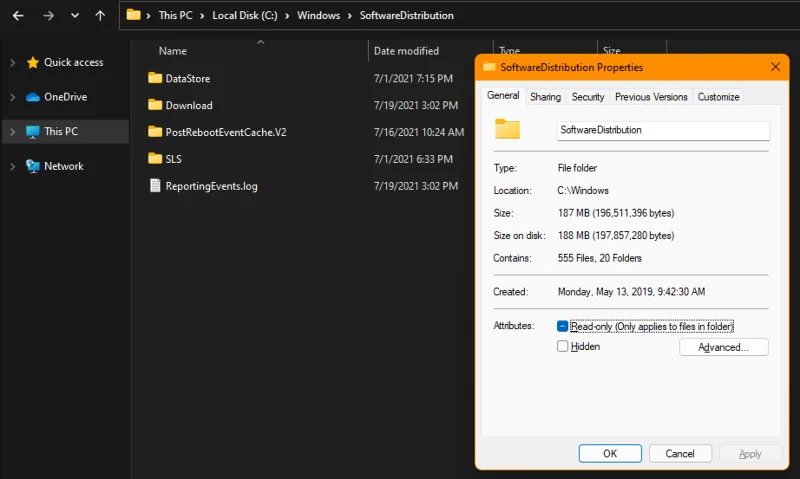Switch to the Sharing tab
This screenshot has height=479, width=800.
click(545, 97)
